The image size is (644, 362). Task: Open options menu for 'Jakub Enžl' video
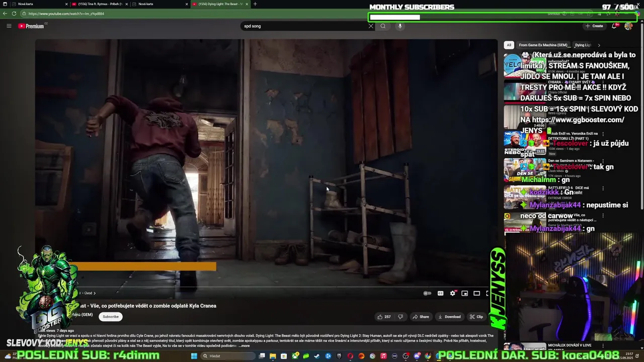click(x=603, y=134)
